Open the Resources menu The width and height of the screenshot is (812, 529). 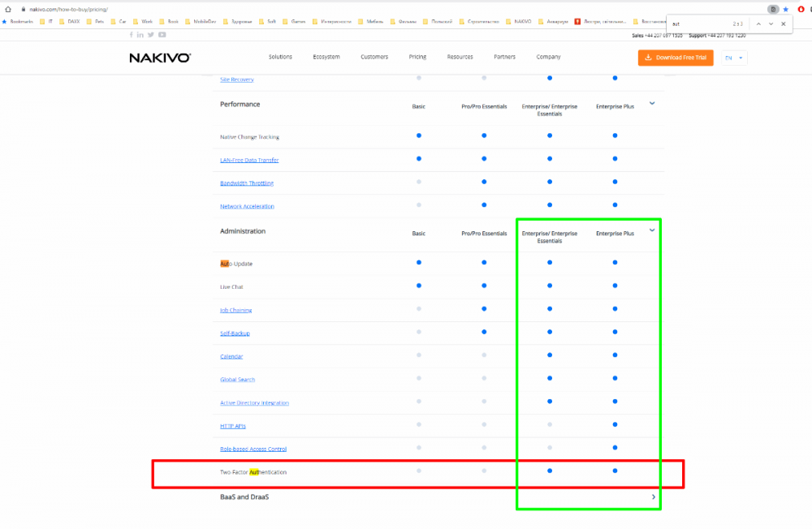pos(460,57)
